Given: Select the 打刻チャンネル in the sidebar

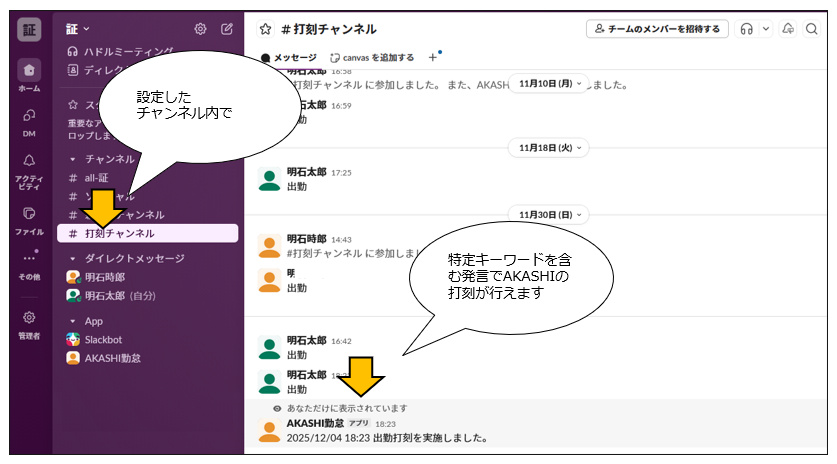Looking at the screenshot, I should click(147, 233).
